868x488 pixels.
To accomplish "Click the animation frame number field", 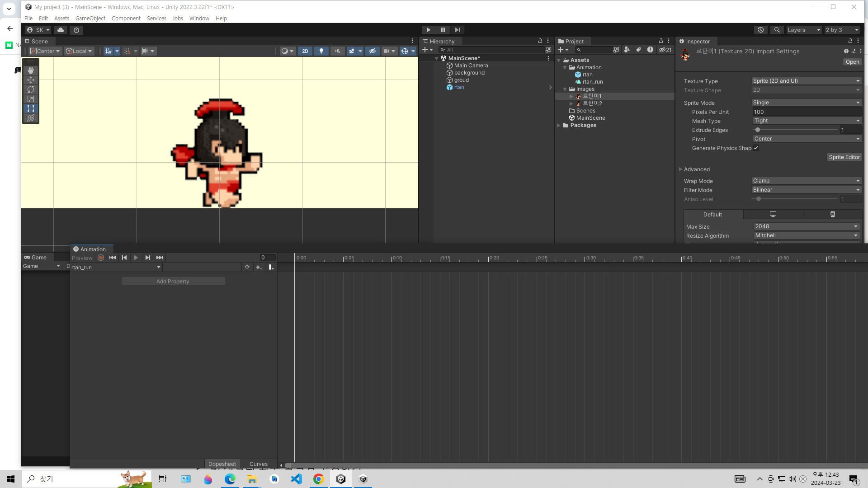I will pos(267,258).
